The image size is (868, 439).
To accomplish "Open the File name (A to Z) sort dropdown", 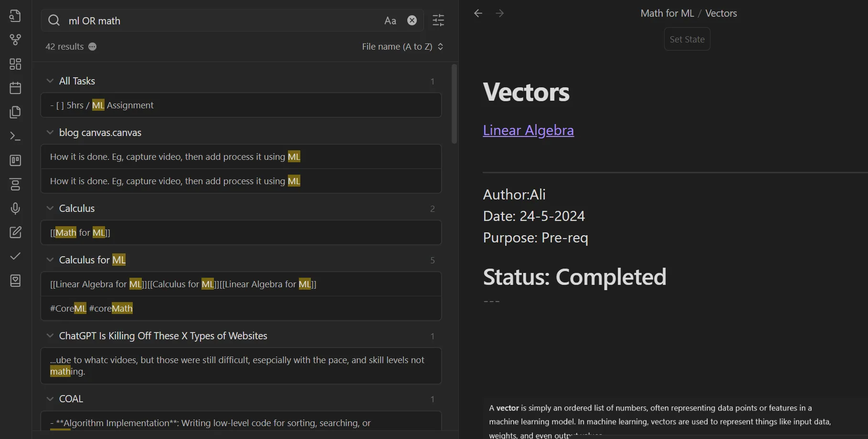I will tap(403, 47).
